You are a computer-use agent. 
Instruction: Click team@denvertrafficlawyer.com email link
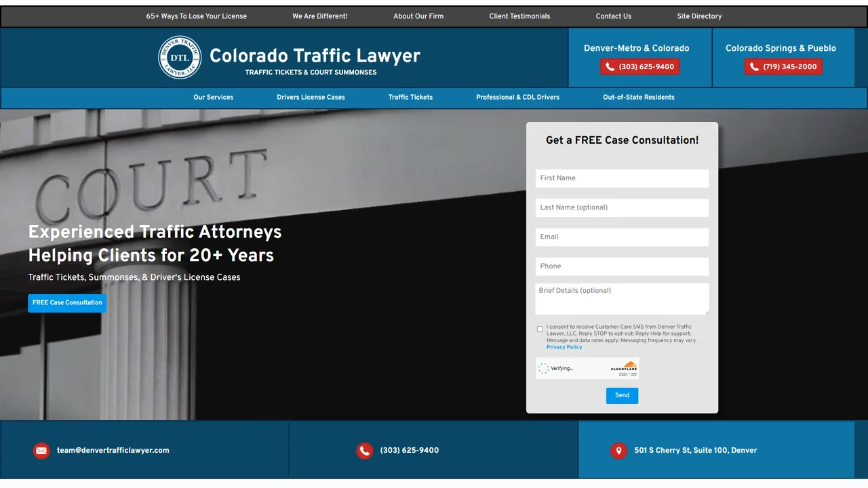(x=113, y=451)
